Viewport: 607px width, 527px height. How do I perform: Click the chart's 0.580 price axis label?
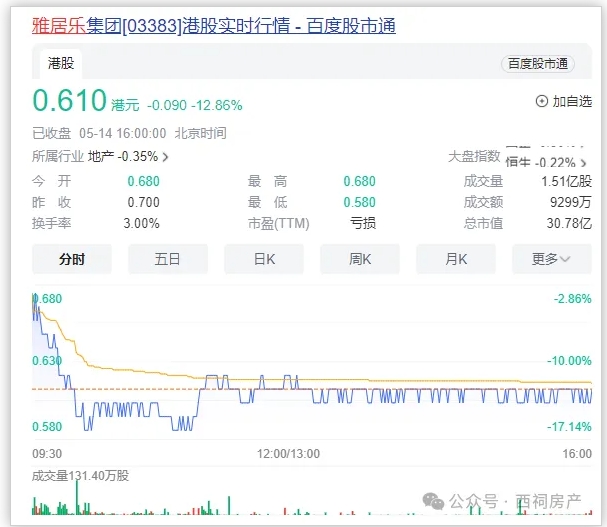pos(47,427)
